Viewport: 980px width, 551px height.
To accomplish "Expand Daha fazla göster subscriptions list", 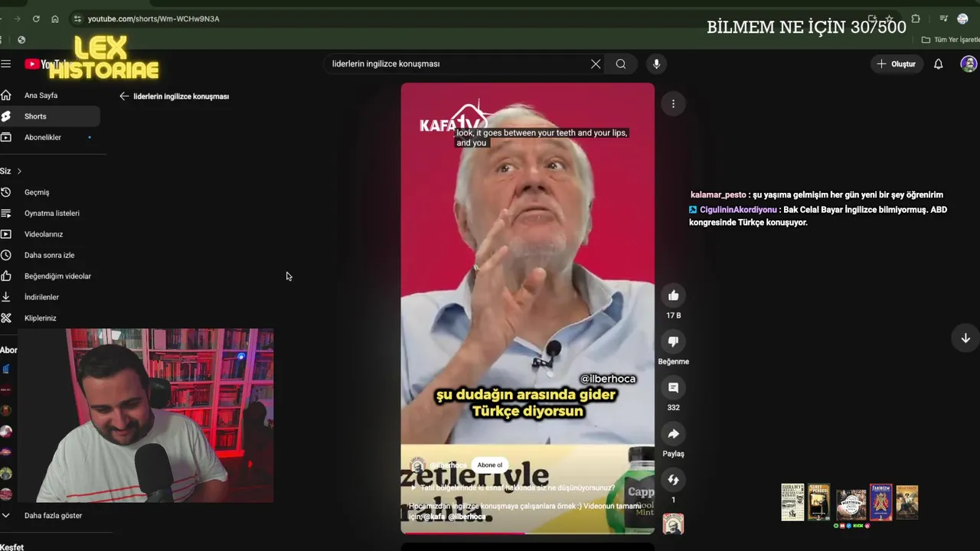I will coord(50,515).
